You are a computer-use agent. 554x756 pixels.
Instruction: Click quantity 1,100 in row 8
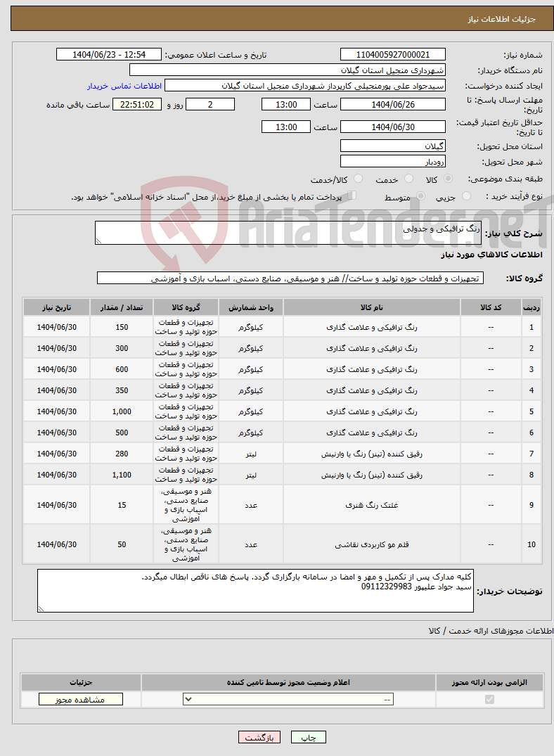[122, 475]
